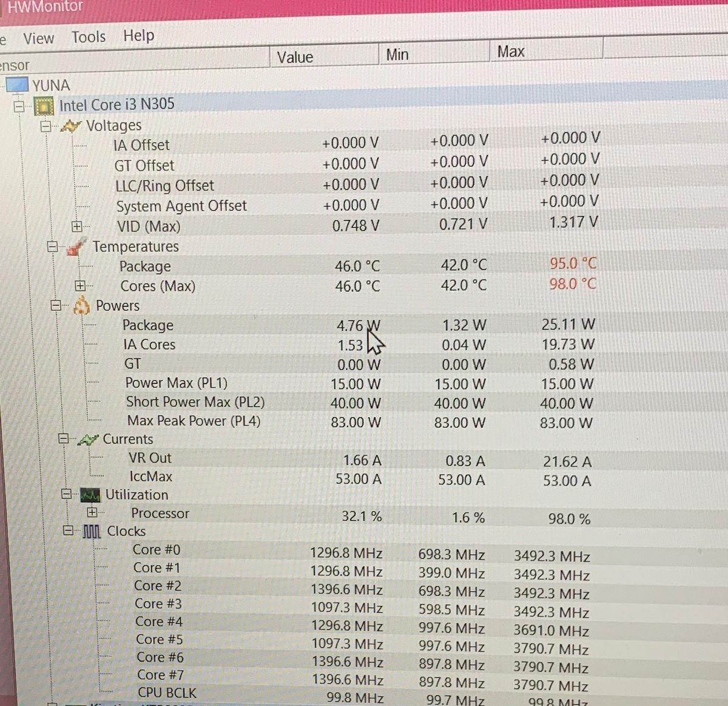
Task: Select the temperature Package row
Action: pyautogui.click(x=145, y=266)
